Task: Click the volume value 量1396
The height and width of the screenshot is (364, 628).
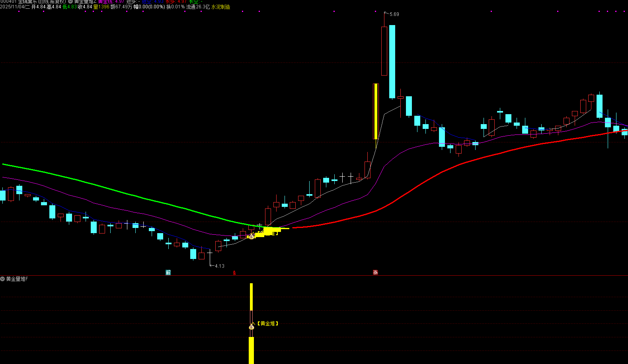Action: point(101,7)
